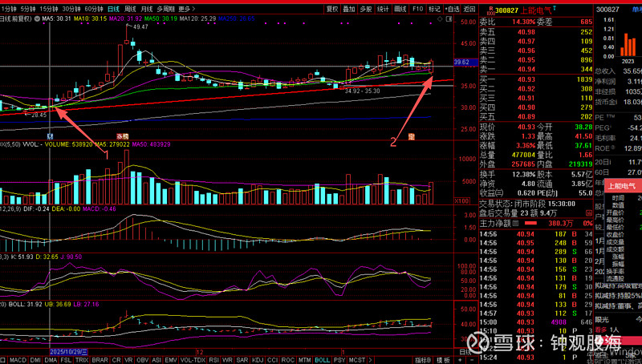
Task: Select the BRAR indicator tab
Action: 100,360
